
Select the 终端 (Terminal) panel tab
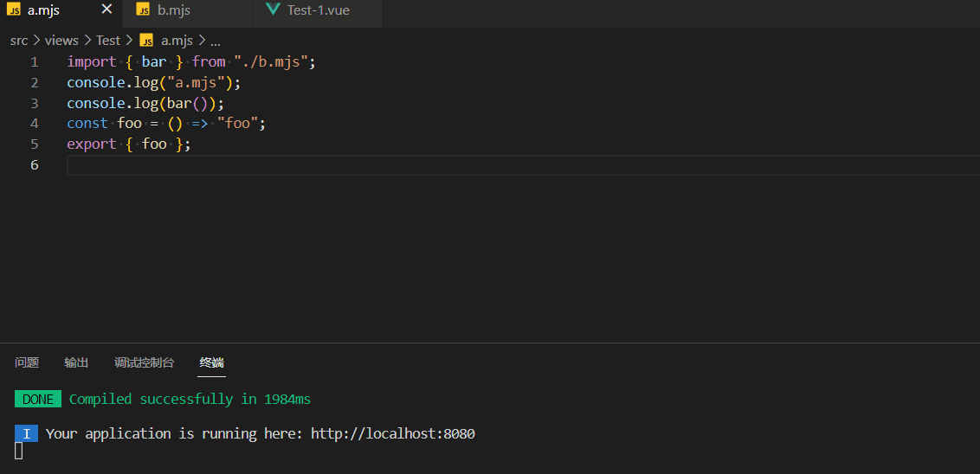click(x=212, y=362)
